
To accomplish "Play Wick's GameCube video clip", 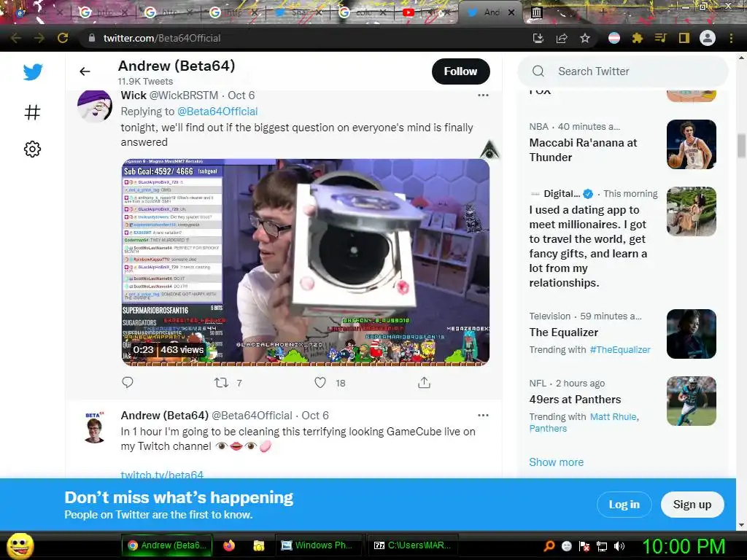I will click(x=306, y=262).
